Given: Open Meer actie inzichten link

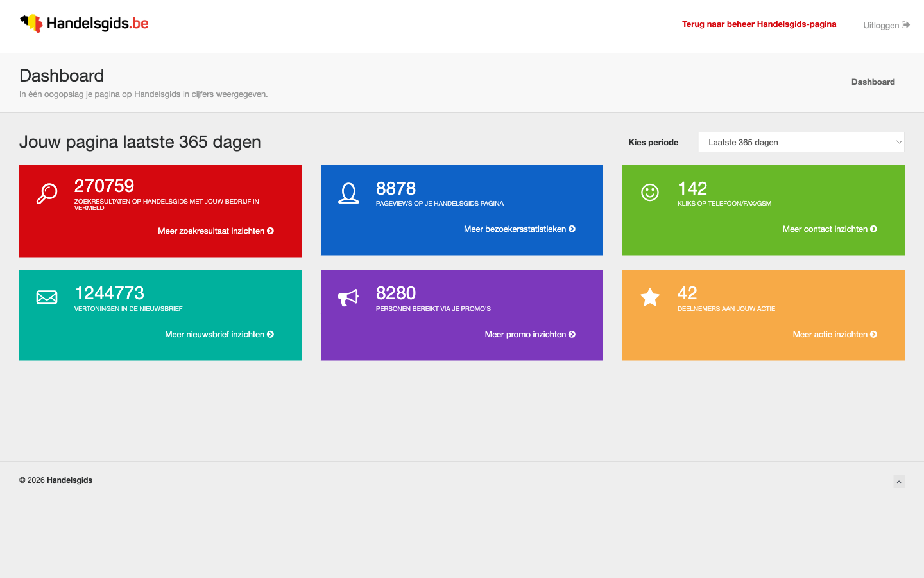Looking at the screenshot, I should (835, 335).
